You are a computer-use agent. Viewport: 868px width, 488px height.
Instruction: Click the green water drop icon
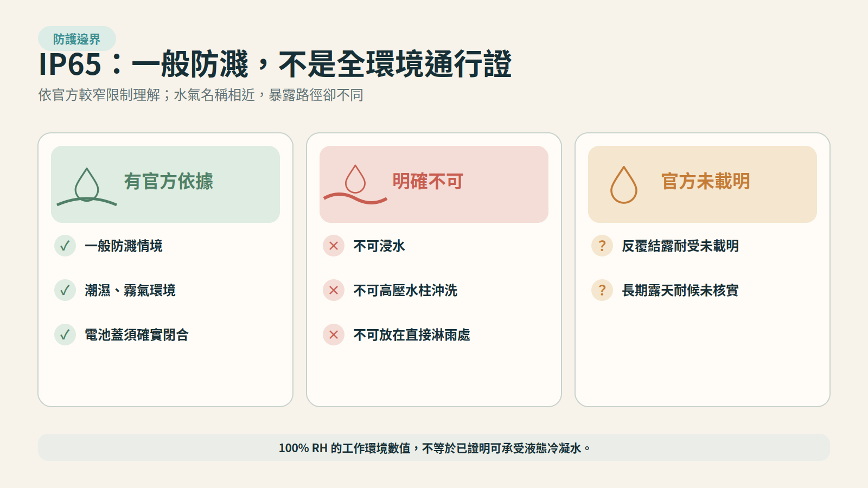click(87, 185)
